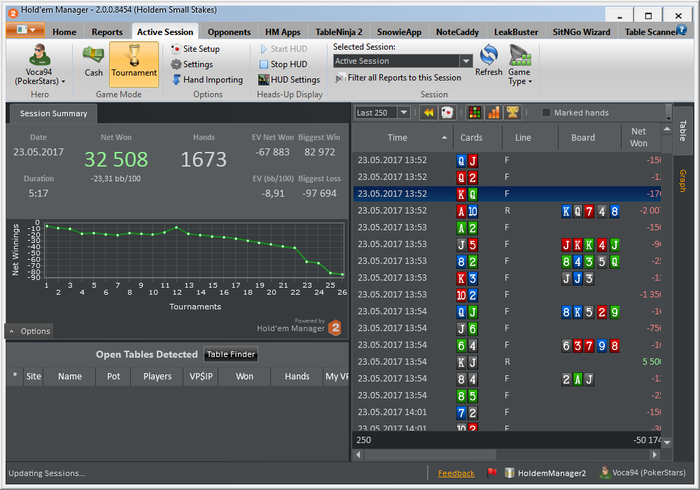The image size is (700, 490).
Task: Click the HoldemManager2 database icon
Action: click(509, 473)
